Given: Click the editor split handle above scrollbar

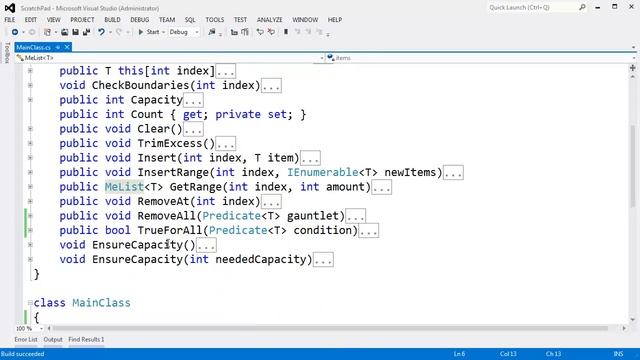Looking at the screenshot, I should click(633, 68).
